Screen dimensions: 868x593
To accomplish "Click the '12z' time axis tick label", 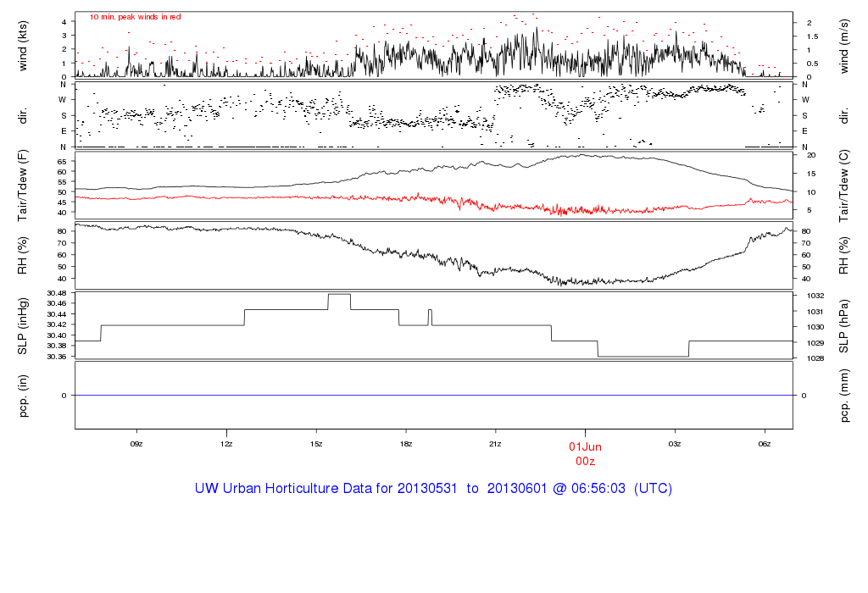I will [x=225, y=444].
